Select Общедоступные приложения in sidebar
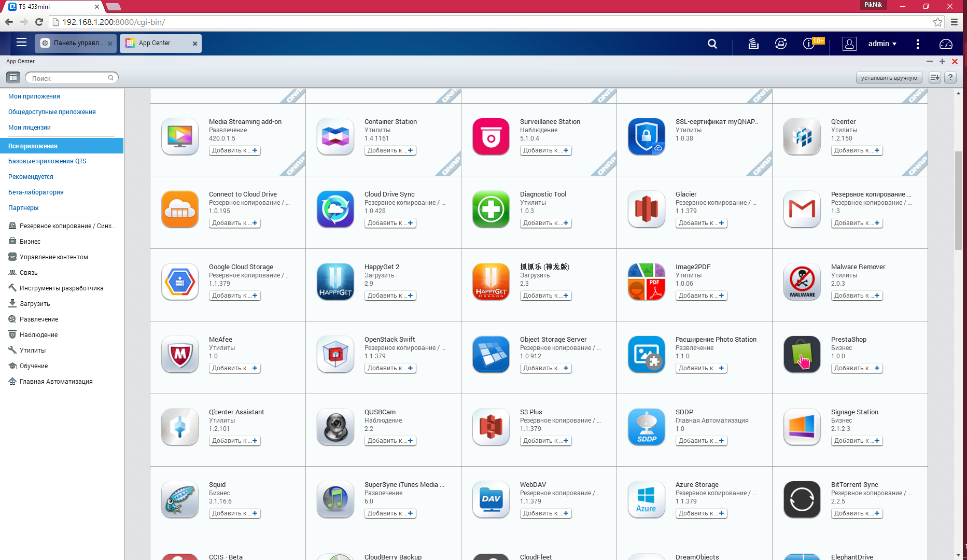The image size is (967, 560). [x=52, y=112]
